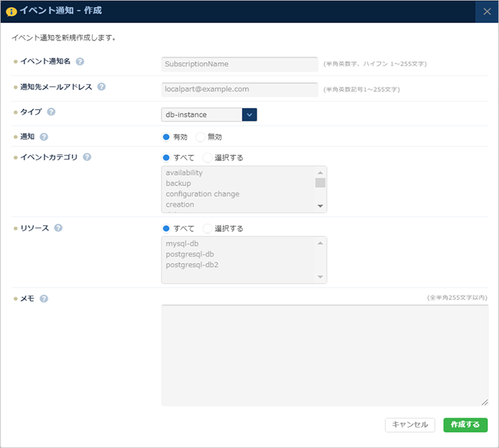Select 有効 radio button for 通知

point(166,137)
